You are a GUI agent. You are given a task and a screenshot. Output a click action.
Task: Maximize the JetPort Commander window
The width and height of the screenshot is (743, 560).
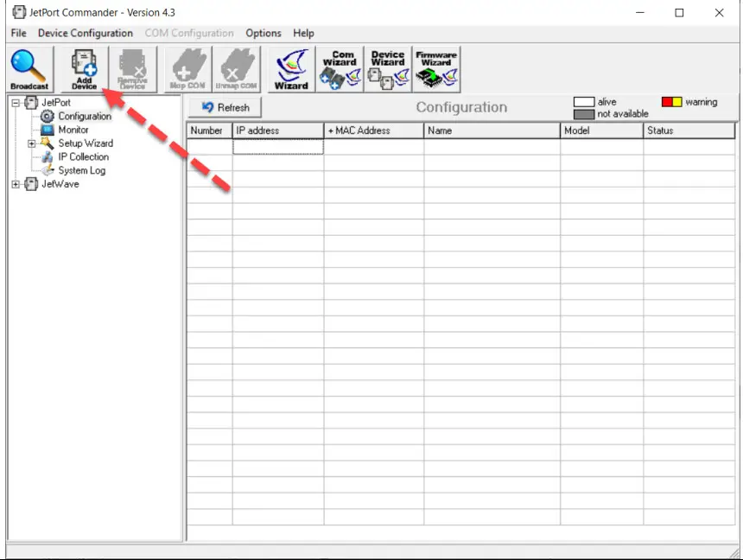pos(679,13)
